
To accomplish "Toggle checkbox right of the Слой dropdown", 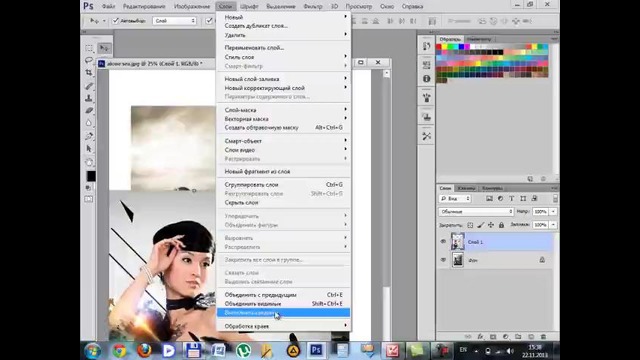I will coord(209,21).
